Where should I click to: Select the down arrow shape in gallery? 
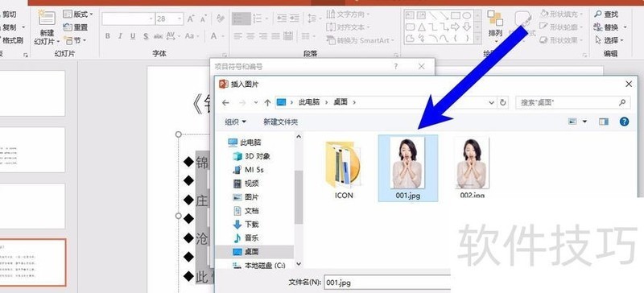coord(467,27)
